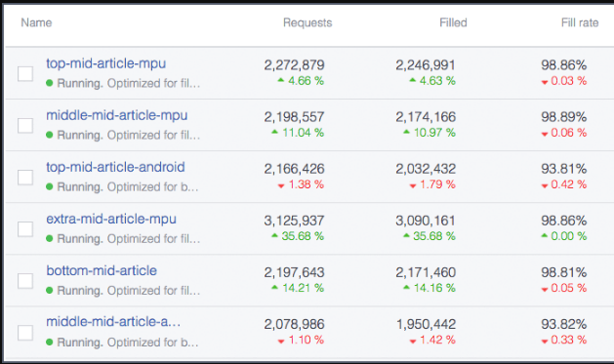Tick the checkbox for top-mid-article-mpu
Image resolution: width=614 pixels, height=364 pixels.
[x=25, y=73]
